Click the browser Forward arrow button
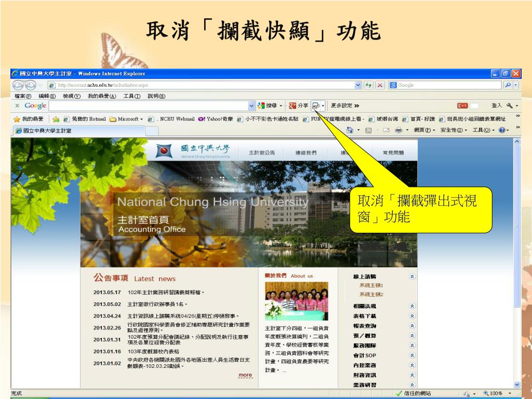The image size is (532, 399). coord(31,85)
